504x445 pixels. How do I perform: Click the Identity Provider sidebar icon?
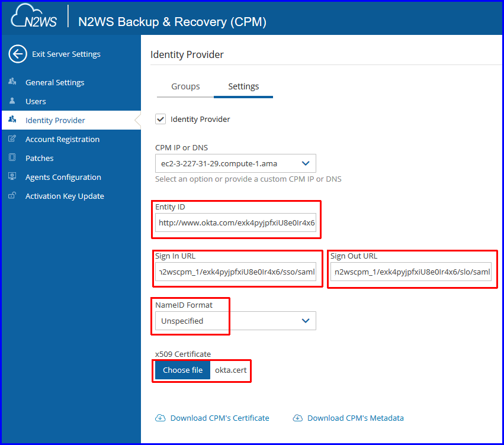click(x=12, y=120)
